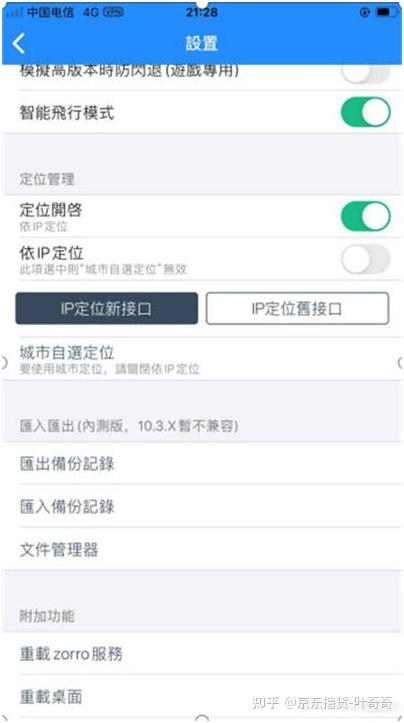The height and width of the screenshot is (723, 404).
Task: Tap the battery icon in status bar
Action: click(386, 12)
